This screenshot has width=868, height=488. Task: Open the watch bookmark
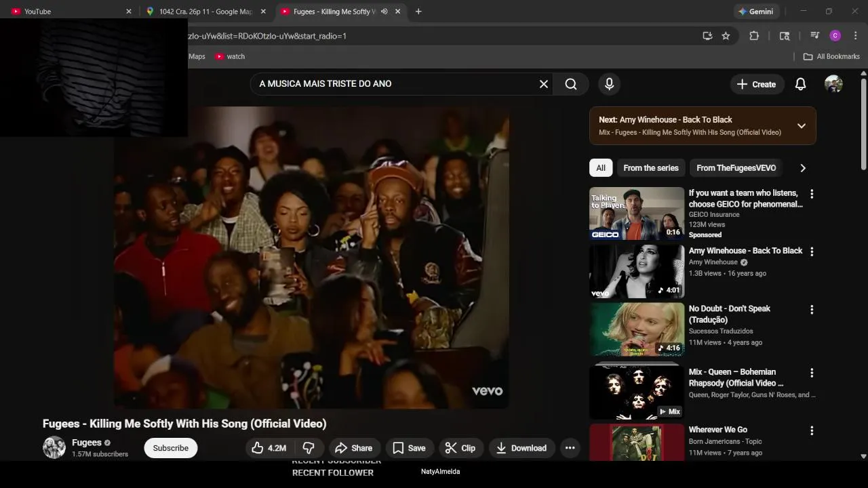(230, 56)
